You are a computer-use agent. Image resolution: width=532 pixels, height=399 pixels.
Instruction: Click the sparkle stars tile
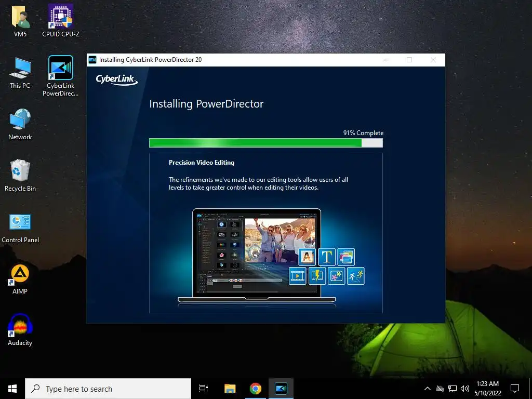point(336,275)
